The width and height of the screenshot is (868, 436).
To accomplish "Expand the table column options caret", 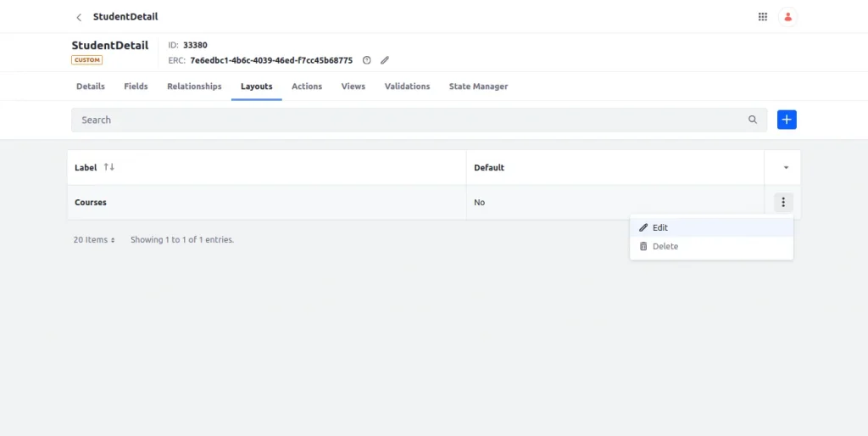I will point(786,168).
